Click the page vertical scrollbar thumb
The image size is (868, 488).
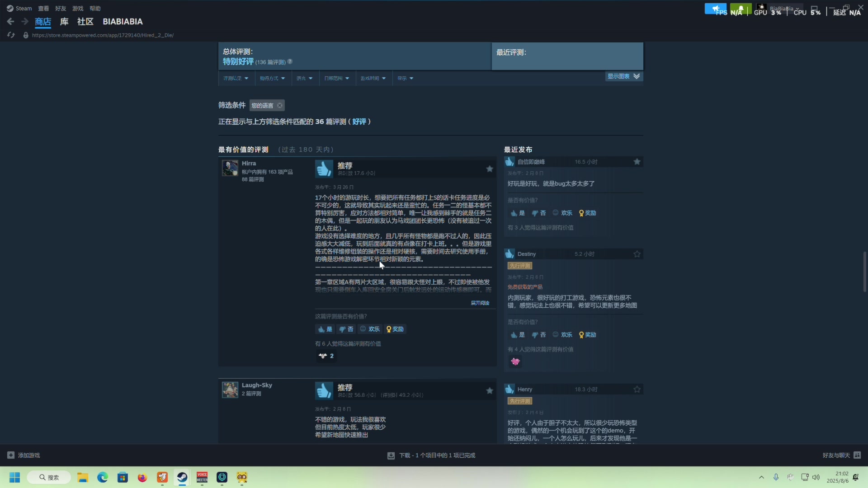click(x=864, y=272)
